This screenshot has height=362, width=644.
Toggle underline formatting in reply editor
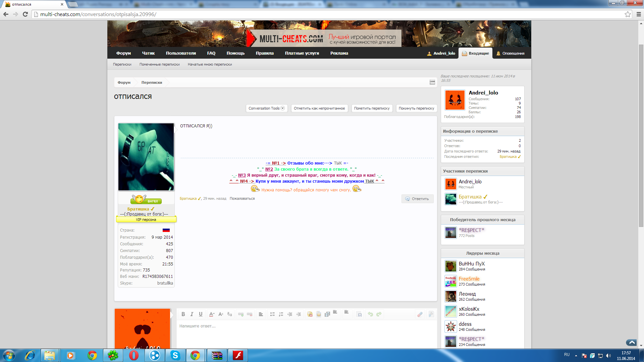[201, 314]
